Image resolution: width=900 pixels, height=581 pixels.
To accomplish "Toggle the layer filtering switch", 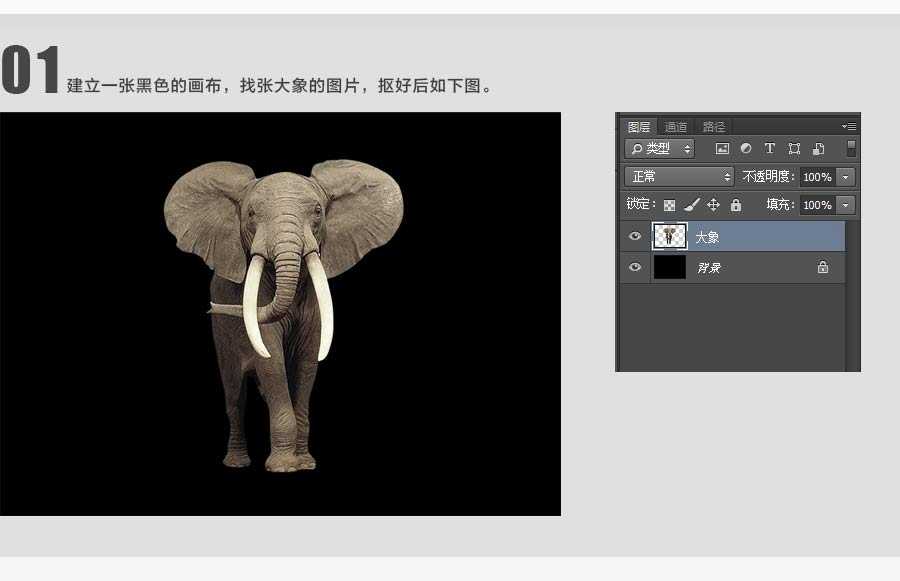I will [851, 148].
